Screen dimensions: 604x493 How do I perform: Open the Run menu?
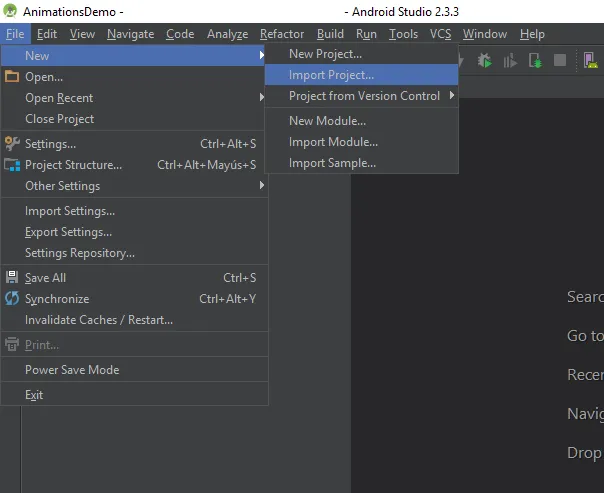(366, 34)
